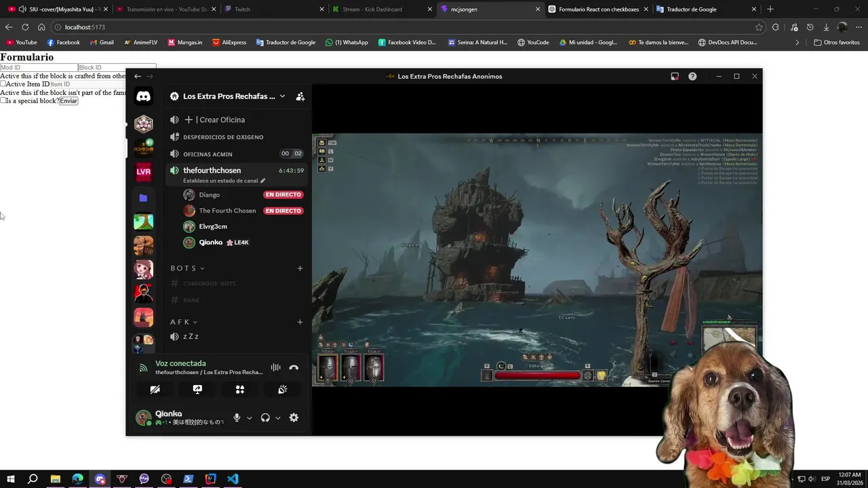Bookmark this page star icon
The width and height of the screenshot is (868, 488).
(x=759, y=27)
